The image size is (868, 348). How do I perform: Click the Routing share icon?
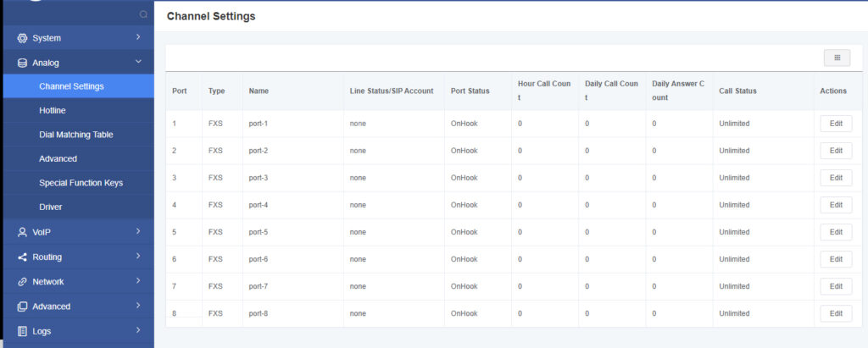click(23, 257)
